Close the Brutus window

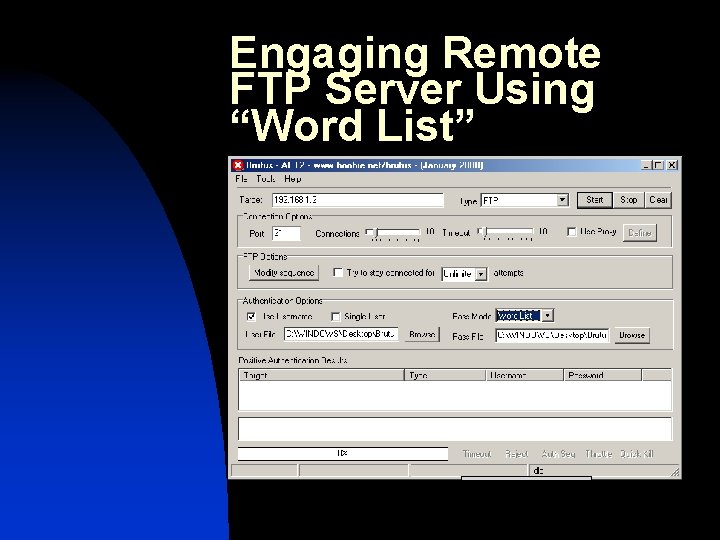pos(672,165)
